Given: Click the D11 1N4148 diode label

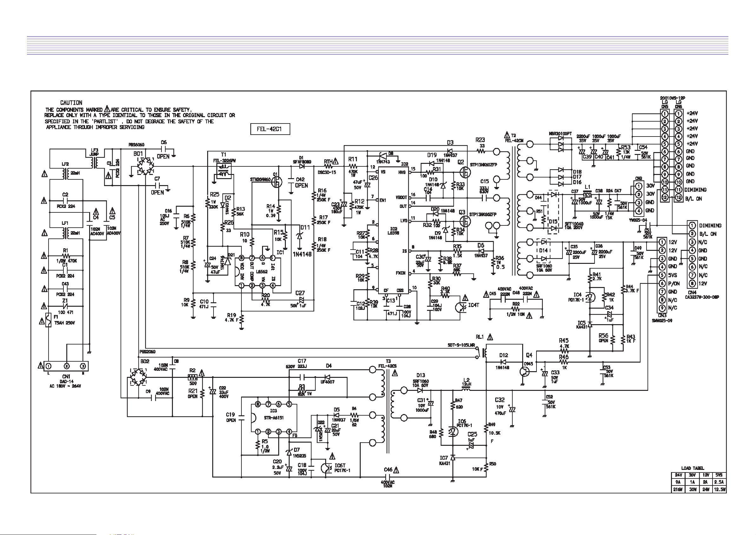Looking at the screenshot, I should [302, 241].
